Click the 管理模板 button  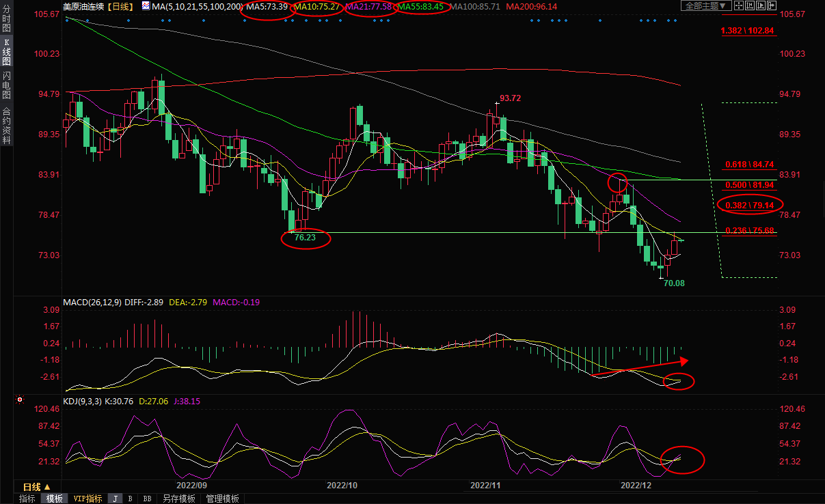coord(222,499)
